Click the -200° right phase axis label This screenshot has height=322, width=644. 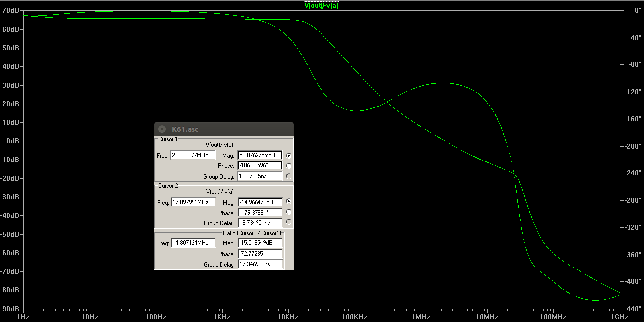(x=632, y=146)
